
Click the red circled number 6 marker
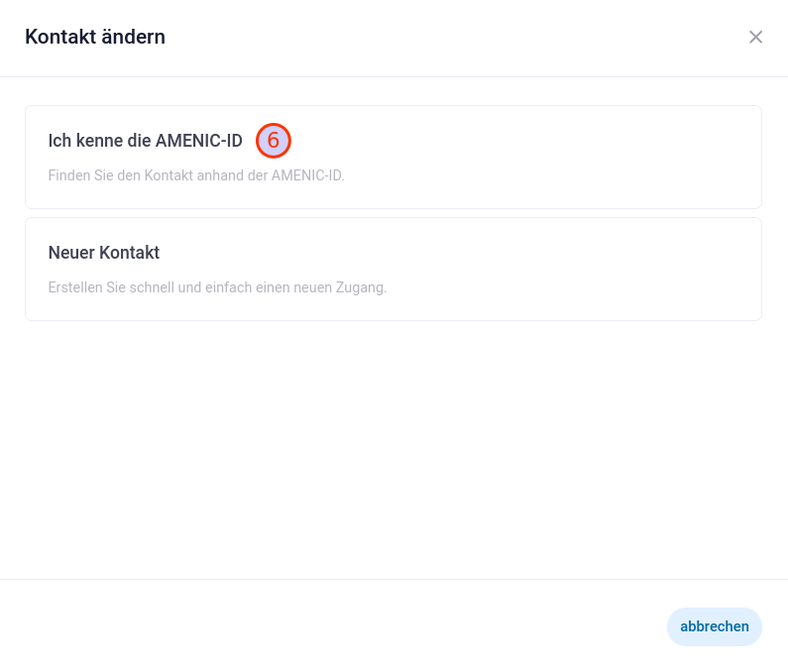tap(274, 141)
